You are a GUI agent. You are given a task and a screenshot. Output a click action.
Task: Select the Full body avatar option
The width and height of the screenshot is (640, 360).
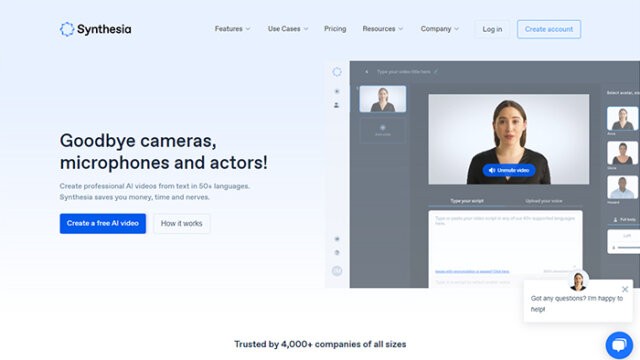[x=624, y=220]
